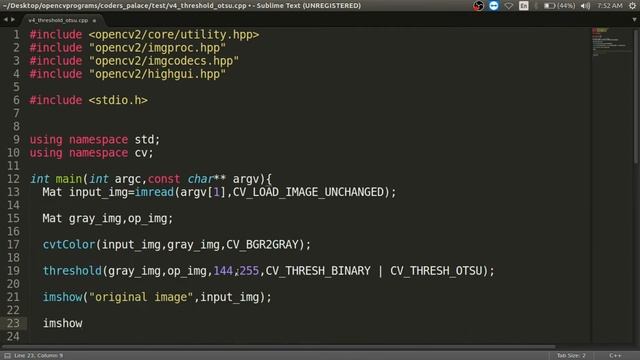Click 'CV_LOAD_IMAGE_UNCHANGED' constant
This screenshot has height=360, width=640.
pos(308,192)
